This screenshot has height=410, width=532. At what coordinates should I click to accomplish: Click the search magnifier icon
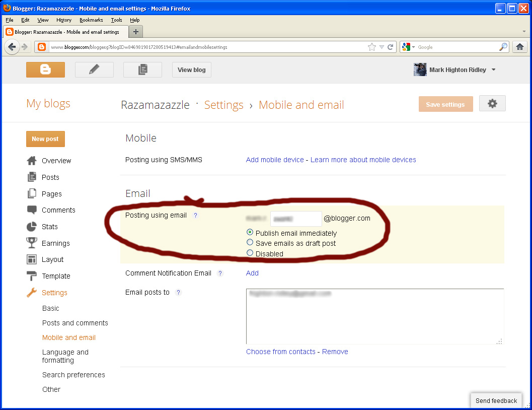(x=503, y=47)
